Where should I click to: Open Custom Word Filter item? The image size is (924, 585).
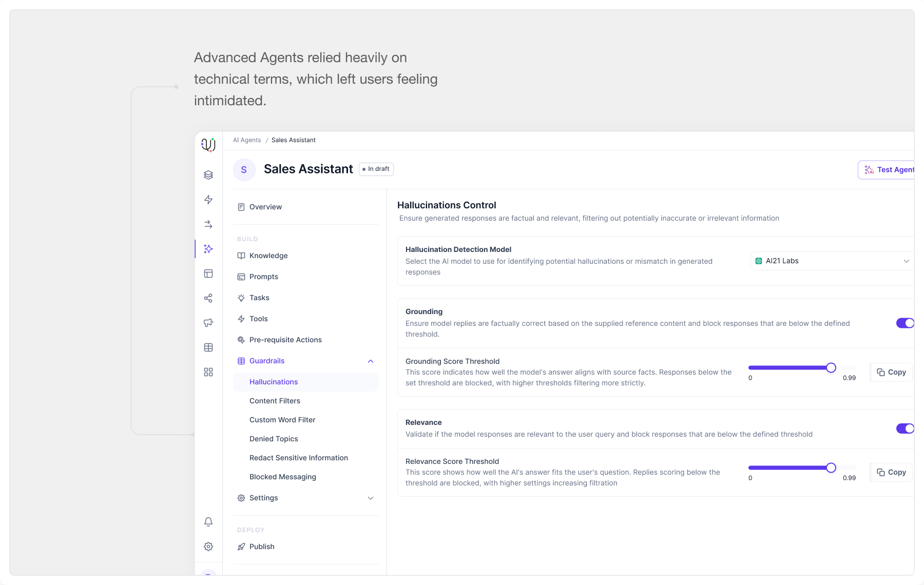[306, 420]
